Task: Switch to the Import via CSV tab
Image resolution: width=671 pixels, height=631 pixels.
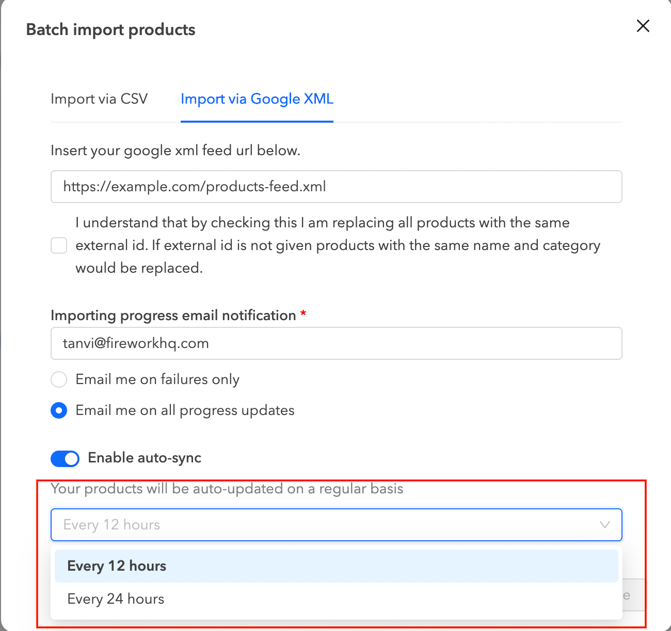Action: [x=99, y=99]
